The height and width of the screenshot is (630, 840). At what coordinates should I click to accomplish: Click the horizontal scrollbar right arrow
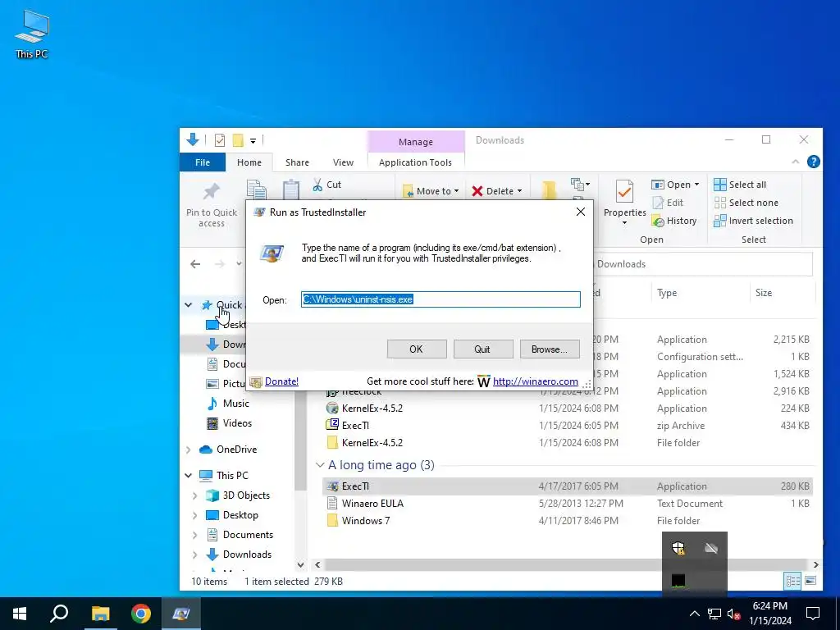[x=816, y=564]
